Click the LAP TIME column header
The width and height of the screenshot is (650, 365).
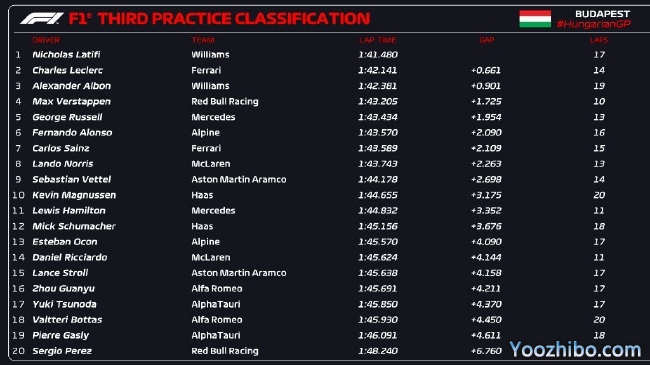click(378, 40)
